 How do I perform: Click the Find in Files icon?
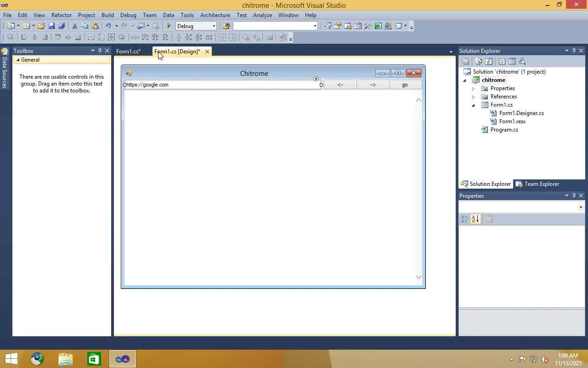click(x=226, y=26)
